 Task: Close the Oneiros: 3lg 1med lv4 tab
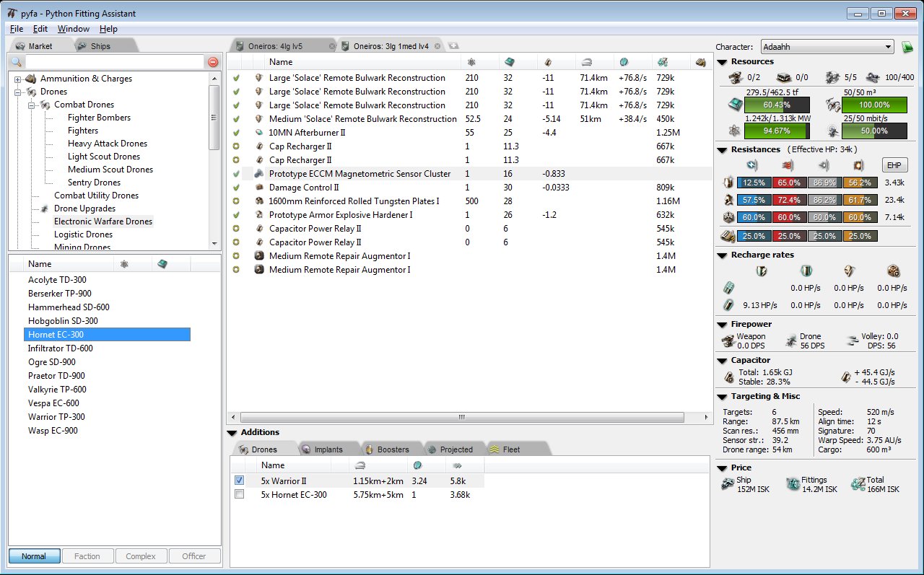(438, 46)
